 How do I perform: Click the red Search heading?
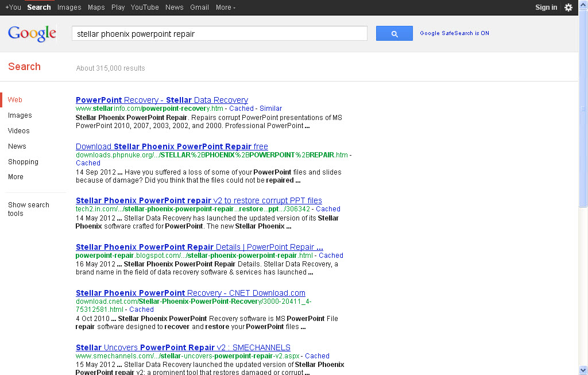(24, 67)
